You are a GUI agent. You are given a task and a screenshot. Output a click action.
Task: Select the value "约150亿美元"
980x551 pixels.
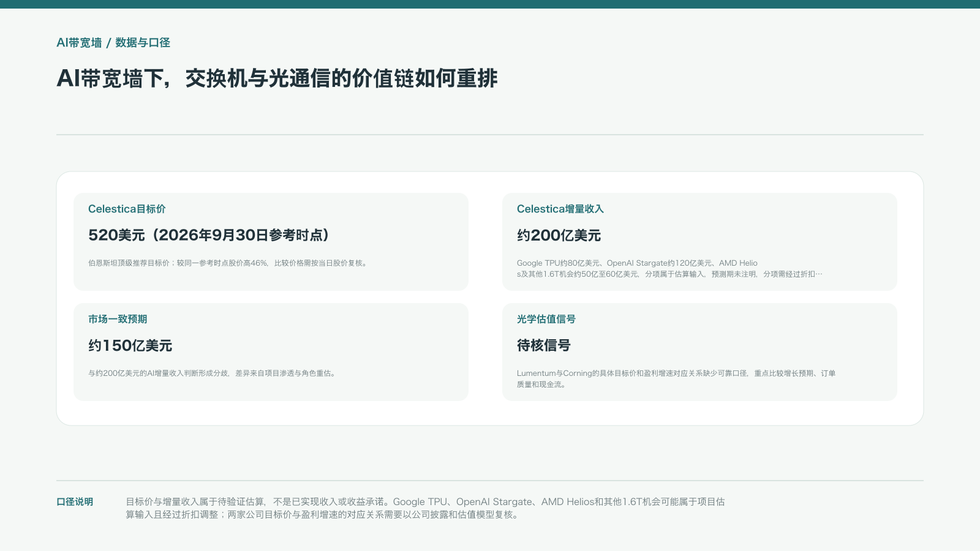coord(130,345)
